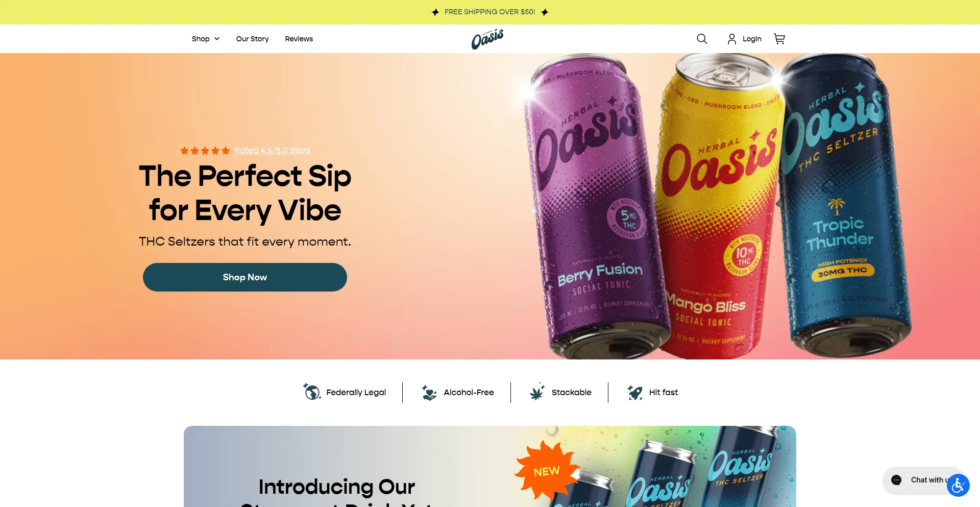
Task: Click the Login link
Action: coord(752,39)
